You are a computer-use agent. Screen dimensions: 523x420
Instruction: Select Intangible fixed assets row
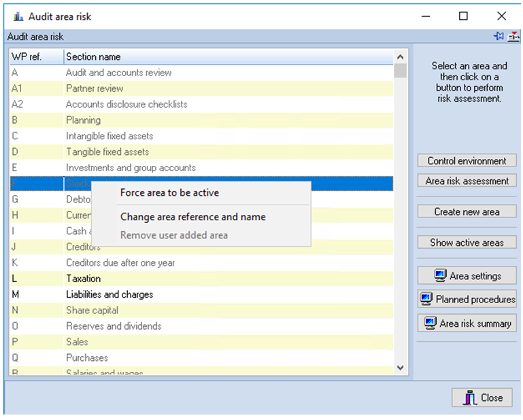coord(201,136)
